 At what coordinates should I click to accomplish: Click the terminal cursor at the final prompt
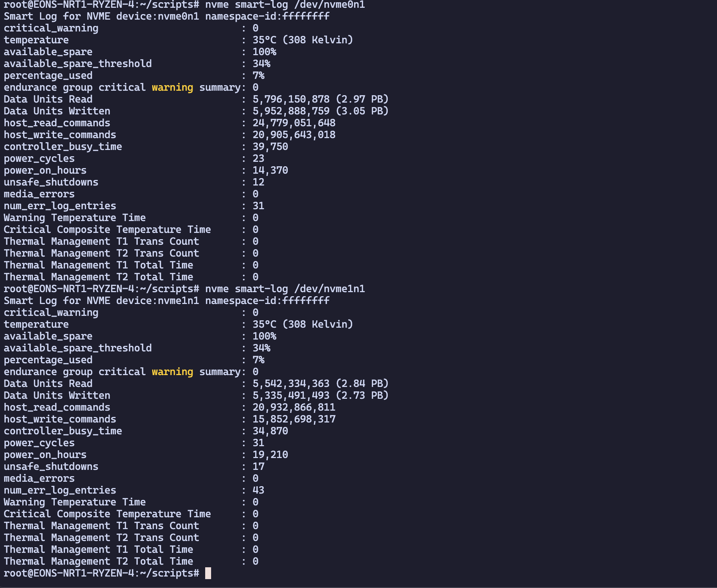[x=208, y=573]
